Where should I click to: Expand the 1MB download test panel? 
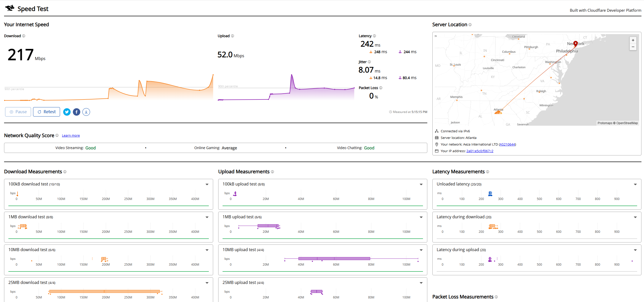click(x=207, y=217)
